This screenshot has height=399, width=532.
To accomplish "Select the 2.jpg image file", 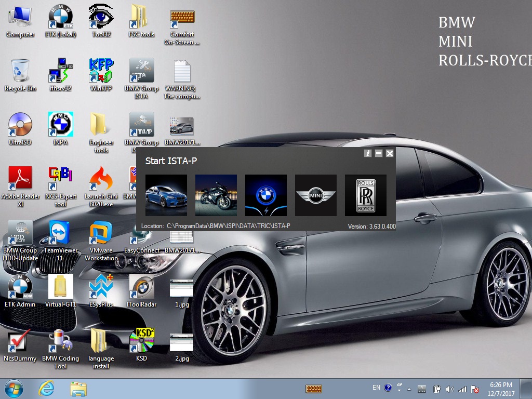I will pyautogui.click(x=182, y=348).
